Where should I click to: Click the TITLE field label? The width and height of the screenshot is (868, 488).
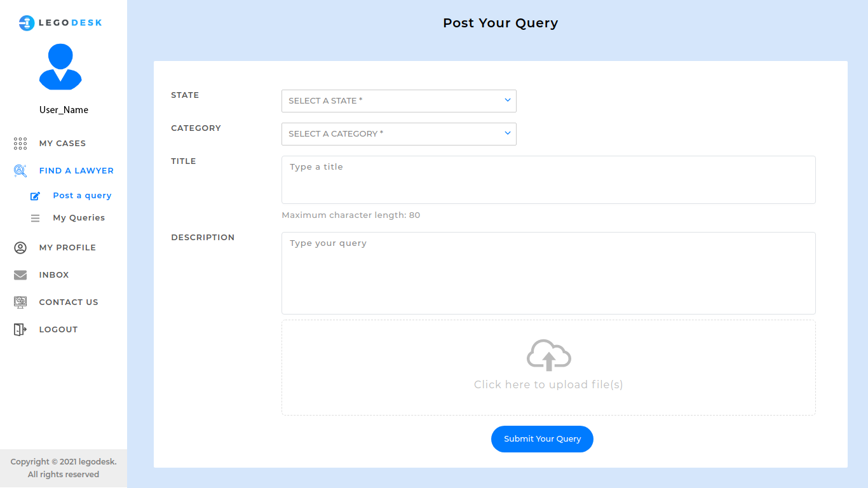(184, 161)
